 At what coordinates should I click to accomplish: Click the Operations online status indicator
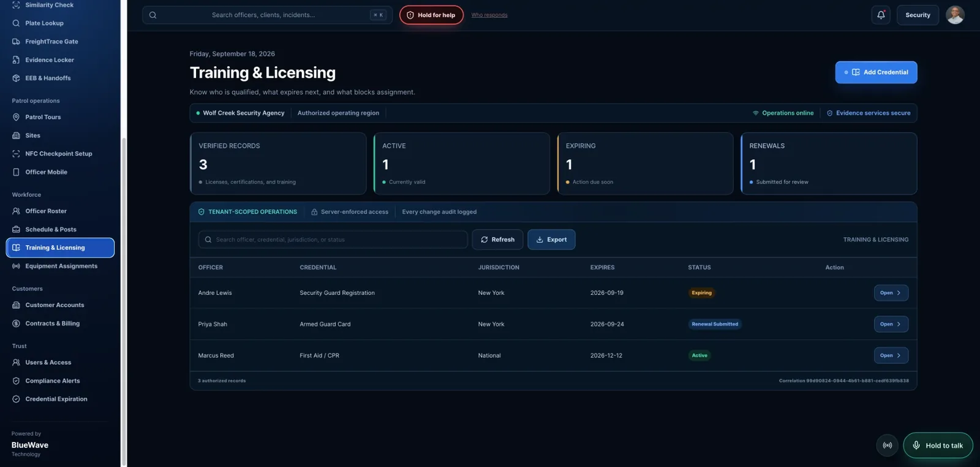[783, 113]
